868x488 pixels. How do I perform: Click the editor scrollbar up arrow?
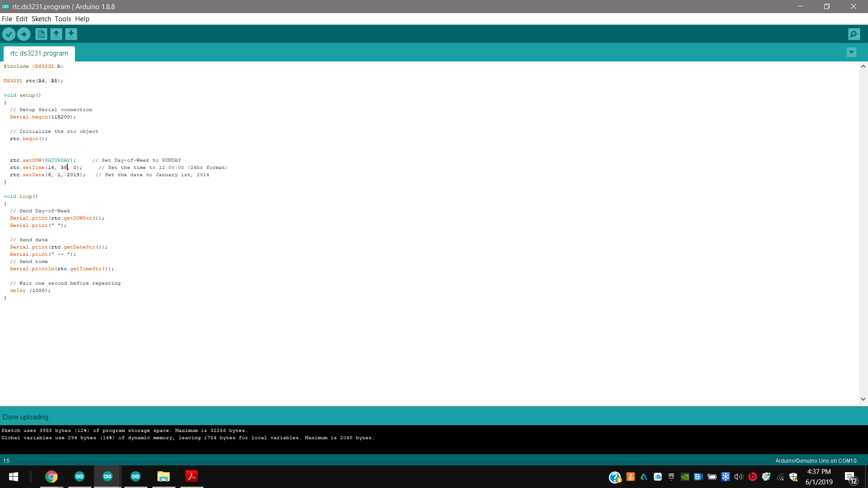coord(863,66)
